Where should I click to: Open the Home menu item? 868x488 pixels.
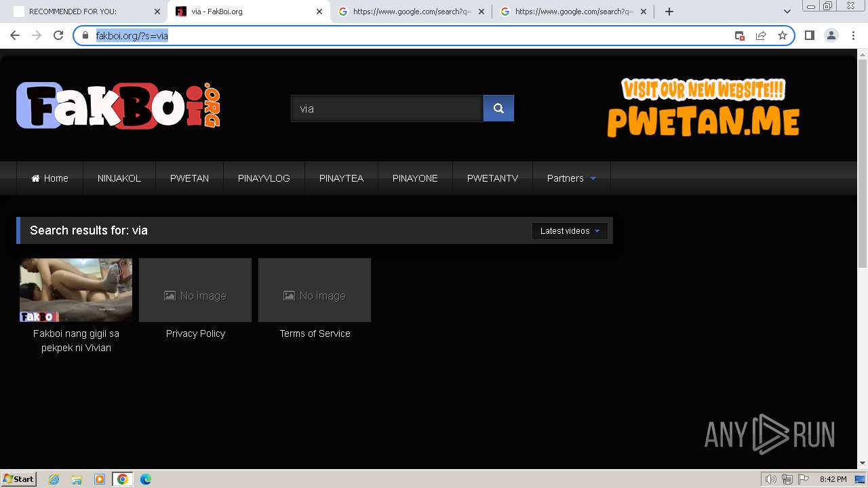pyautogui.click(x=50, y=178)
